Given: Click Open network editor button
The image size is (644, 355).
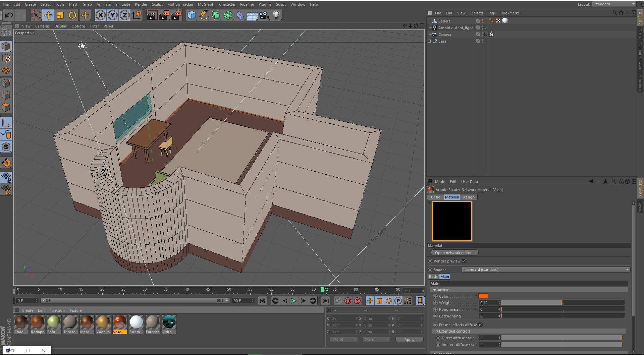Looking at the screenshot, I should (x=454, y=253).
